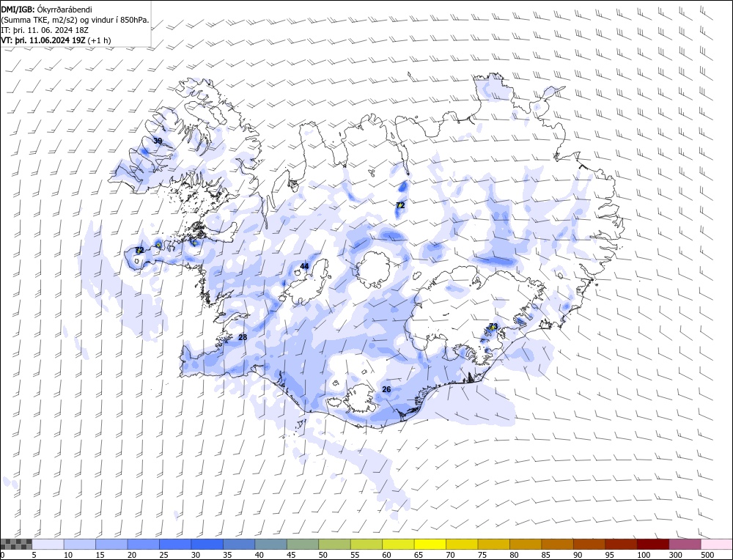Click the 10–15 light blue legend swatch
This screenshot has height=560, width=733.
coord(79,544)
